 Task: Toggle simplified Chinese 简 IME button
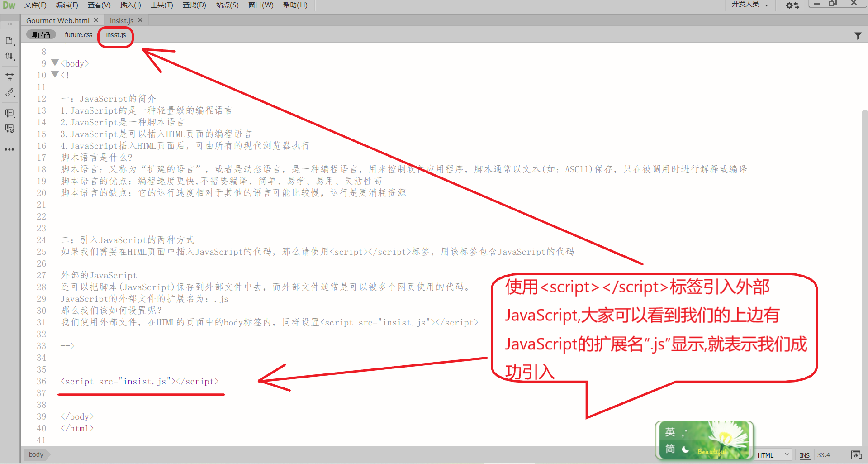[670, 449]
